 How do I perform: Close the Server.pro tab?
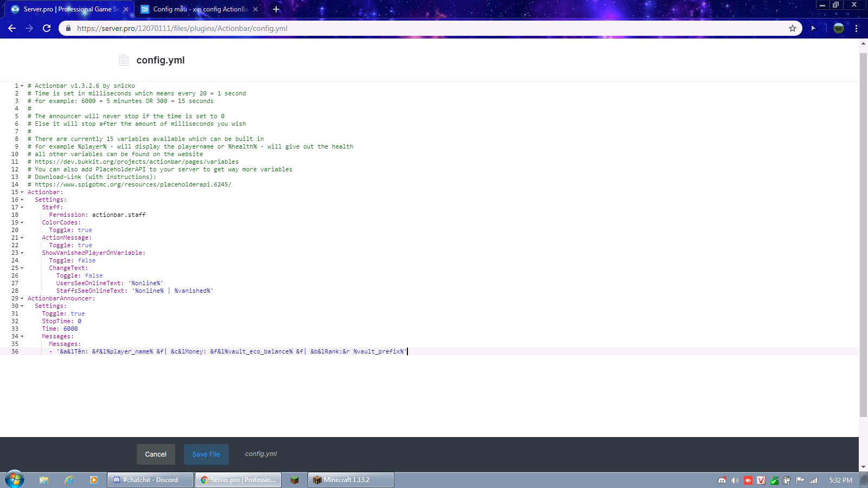tap(126, 9)
